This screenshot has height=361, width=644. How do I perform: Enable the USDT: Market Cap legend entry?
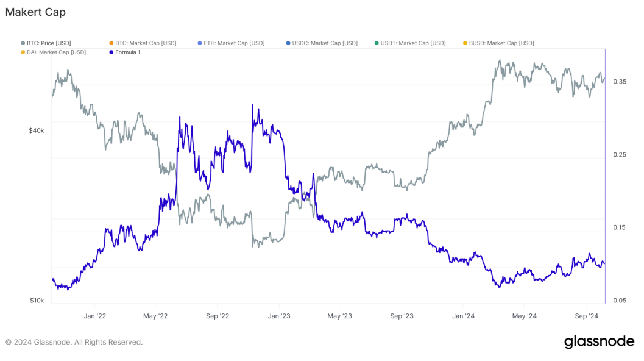click(412, 43)
